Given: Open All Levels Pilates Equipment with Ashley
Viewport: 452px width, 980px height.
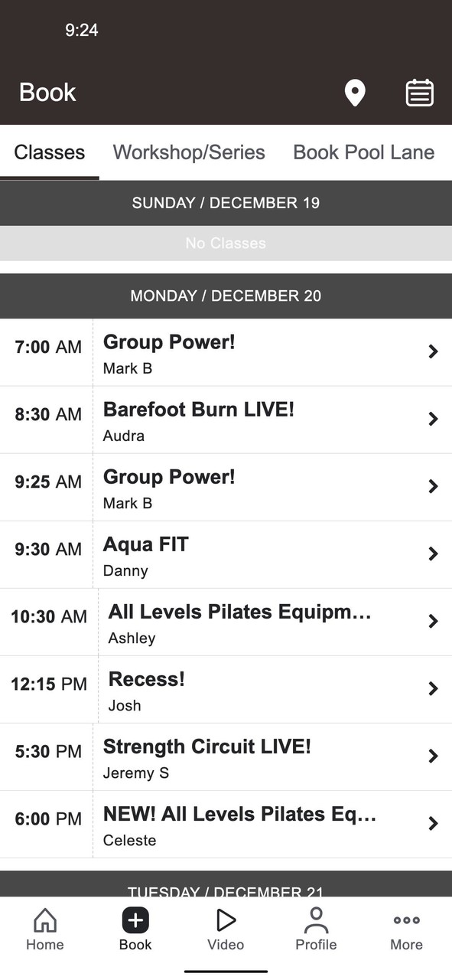Looking at the screenshot, I should click(226, 622).
